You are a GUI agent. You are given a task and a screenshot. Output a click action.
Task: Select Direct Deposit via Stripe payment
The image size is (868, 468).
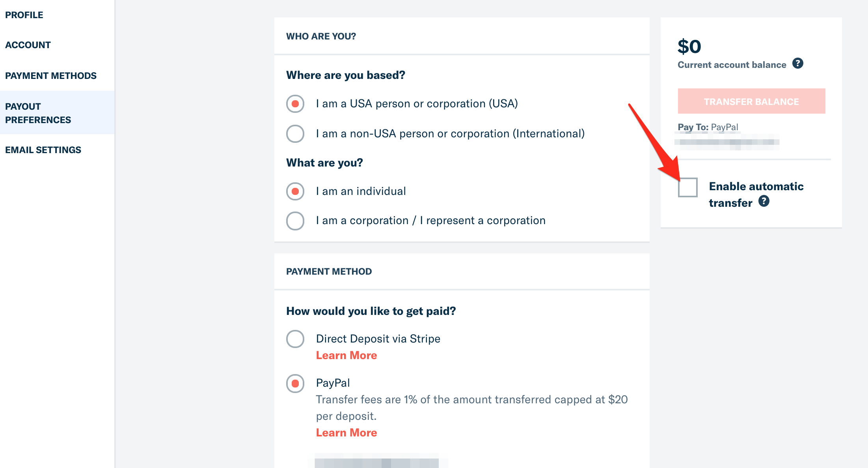(295, 339)
